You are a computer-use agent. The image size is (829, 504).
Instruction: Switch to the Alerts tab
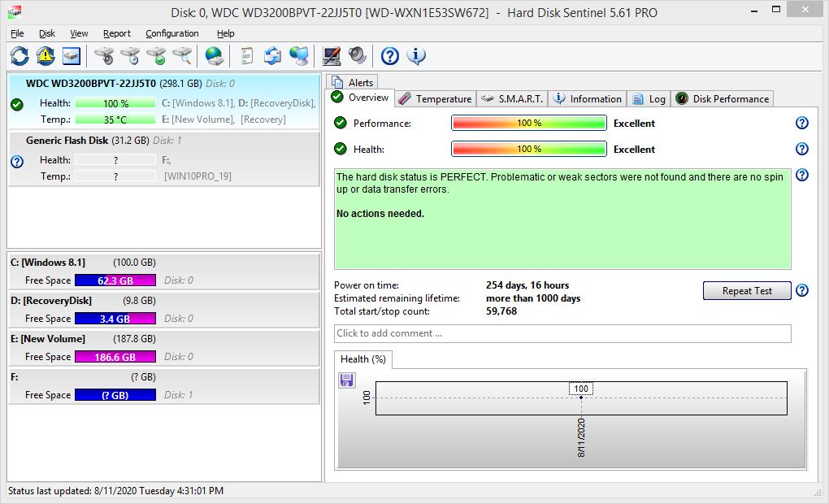pyautogui.click(x=352, y=82)
